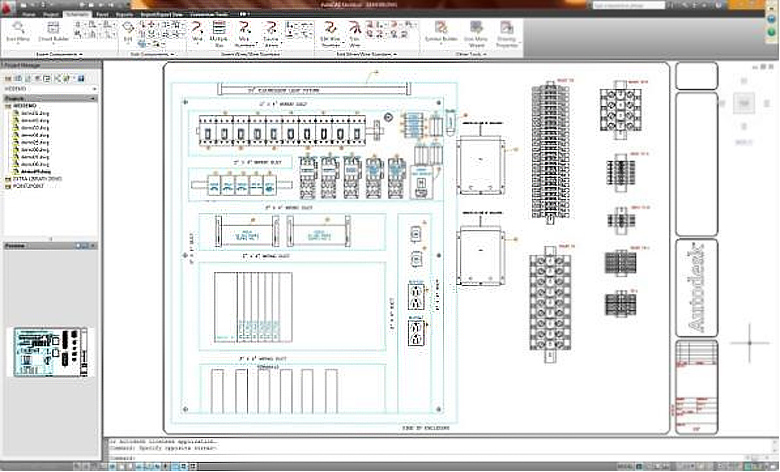Viewport: 780px width, 472px height.
Task: Open the Reports ribbon tab
Action: pyautogui.click(x=126, y=15)
